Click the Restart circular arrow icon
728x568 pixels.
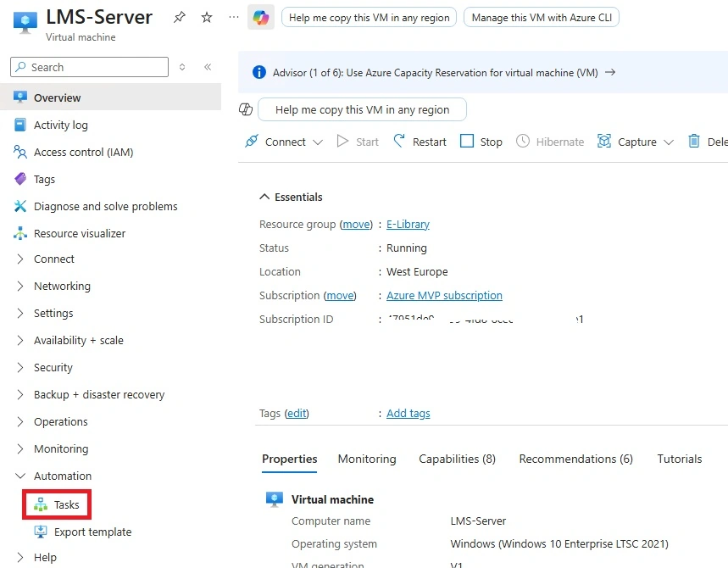(399, 141)
